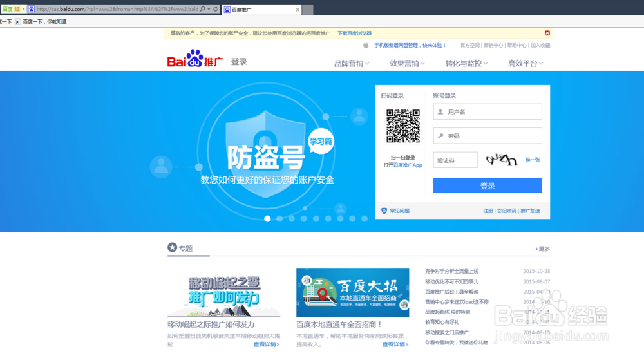Click 手机版新增网盟管理 promo link
Screen dimensions: 644x358
tap(410, 46)
